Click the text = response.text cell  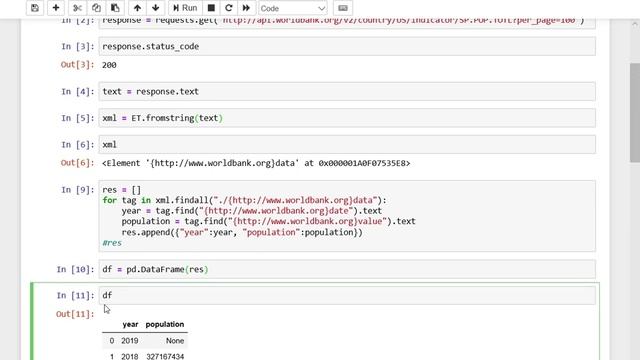click(x=347, y=91)
